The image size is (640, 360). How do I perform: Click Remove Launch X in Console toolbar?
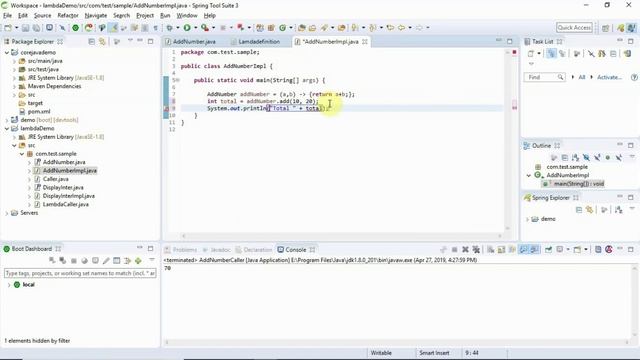pos(465,249)
